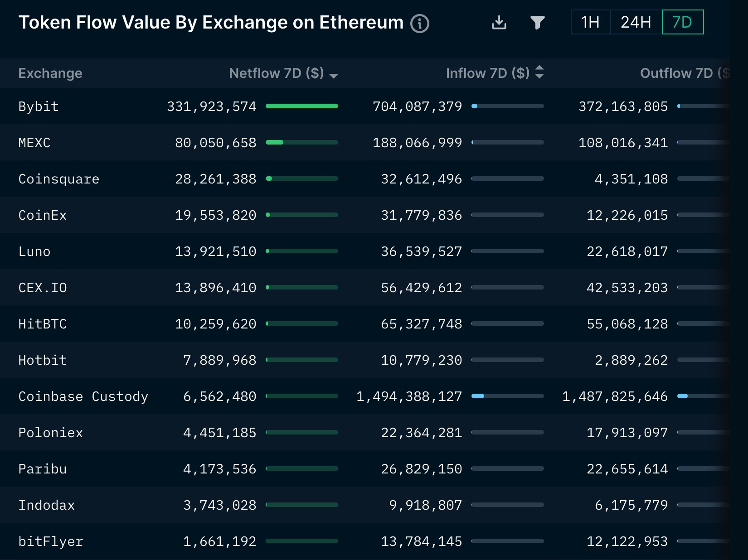Screen dimensions: 748x560
Task: Toggle the Inflow 7D sort order
Action: click(x=539, y=73)
